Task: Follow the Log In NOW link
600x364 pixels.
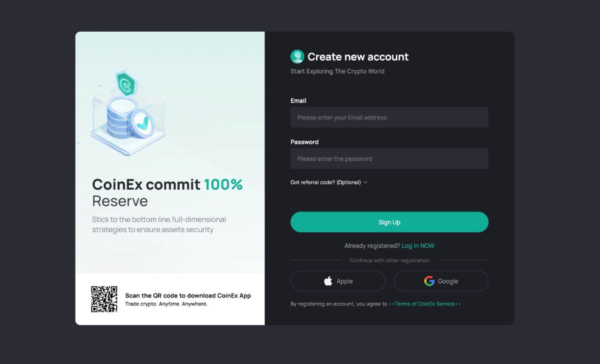Action: 418,246
